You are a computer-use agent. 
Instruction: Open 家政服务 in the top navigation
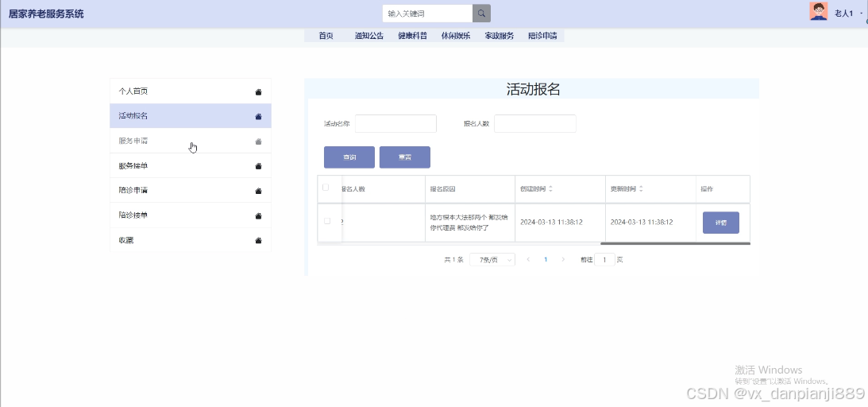[x=500, y=36]
